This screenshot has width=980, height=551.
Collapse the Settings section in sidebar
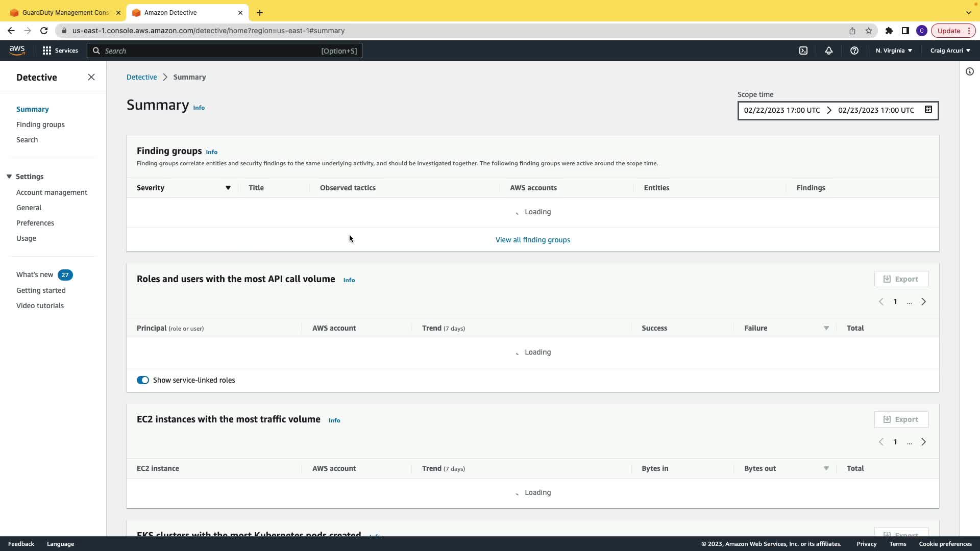click(x=9, y=177)
